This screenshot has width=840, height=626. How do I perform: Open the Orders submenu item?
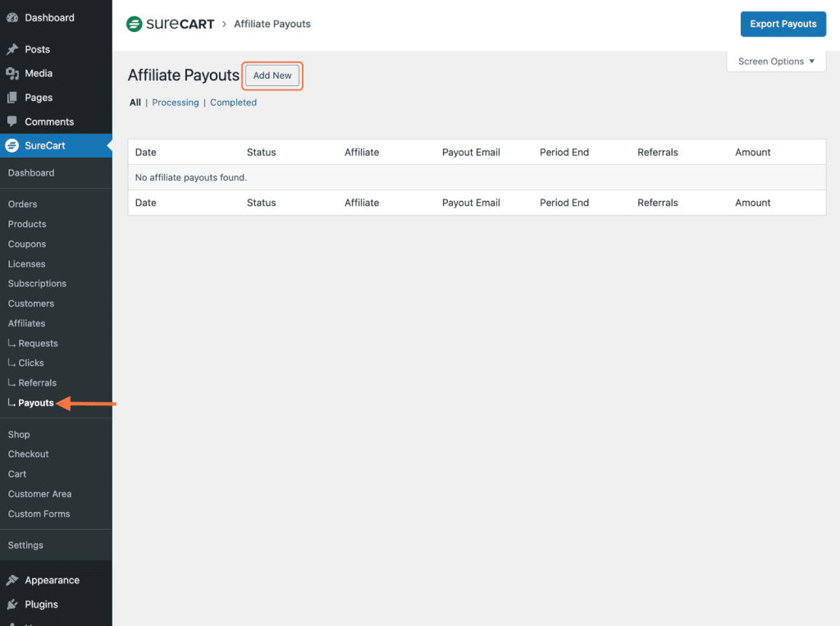[x=22, y=204]
